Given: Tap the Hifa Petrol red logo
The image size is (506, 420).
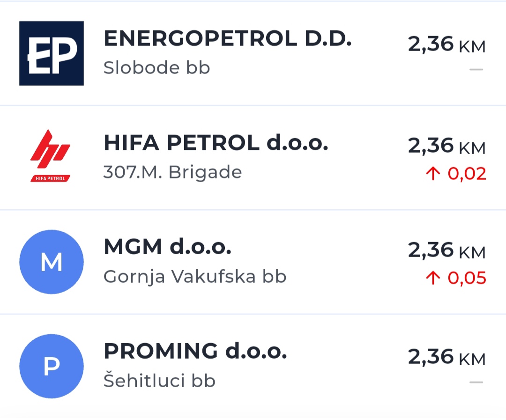Looking at the screenshot, I should (x=51, y=156).
